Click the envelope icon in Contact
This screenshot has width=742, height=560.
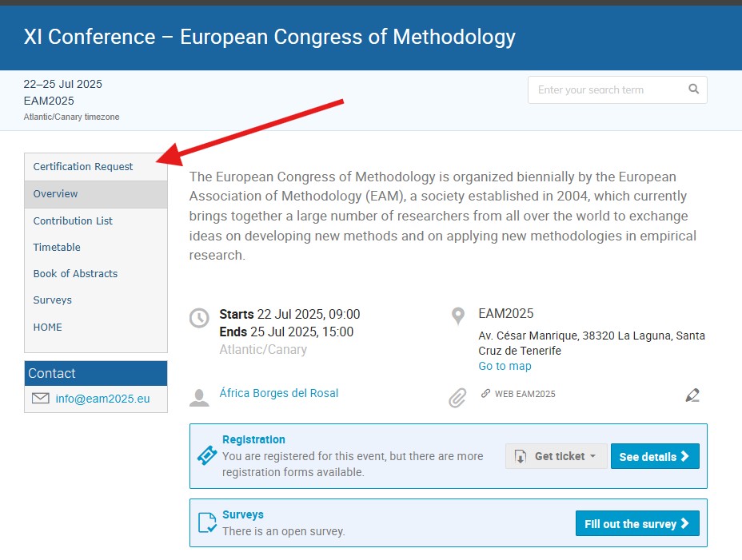40,399
